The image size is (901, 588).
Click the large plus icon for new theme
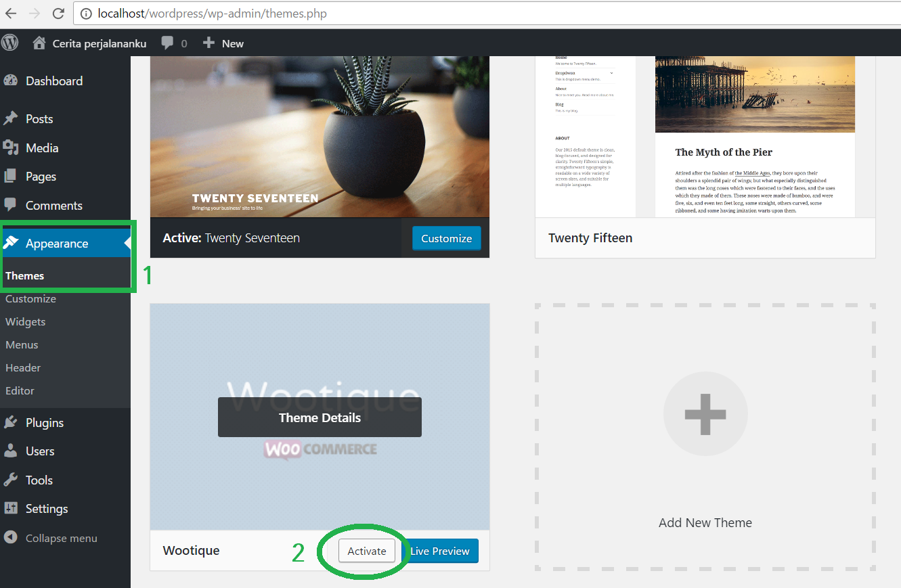705,413
